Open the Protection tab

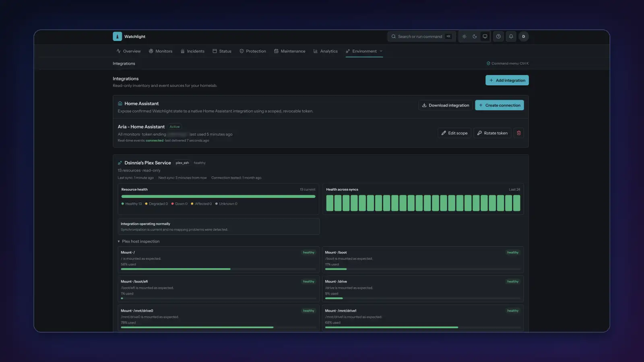253,51
